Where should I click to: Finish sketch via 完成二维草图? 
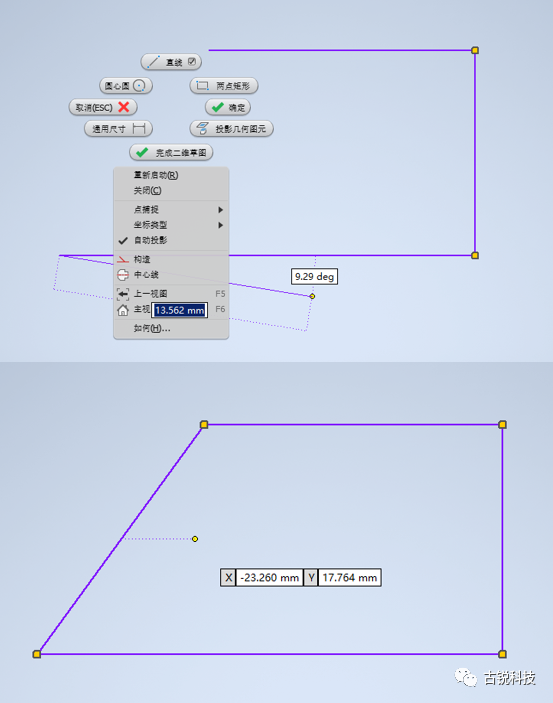coord(171,152)
